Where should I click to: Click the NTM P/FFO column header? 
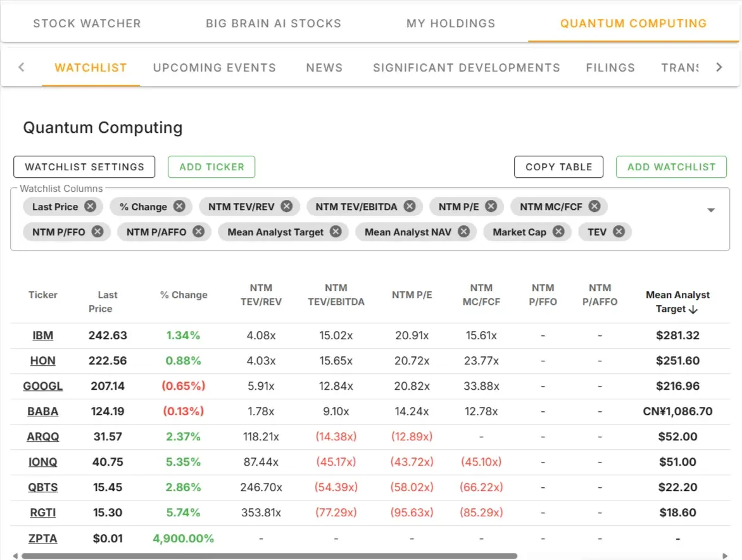tap(543, 295)
